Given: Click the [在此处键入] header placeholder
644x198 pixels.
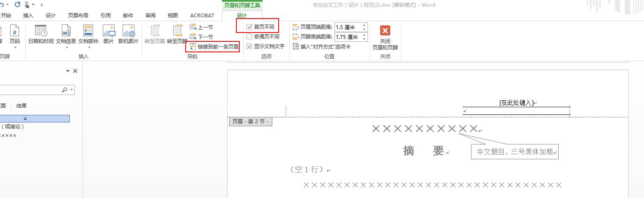Looking at the screenshot, I should coord(516,103).
